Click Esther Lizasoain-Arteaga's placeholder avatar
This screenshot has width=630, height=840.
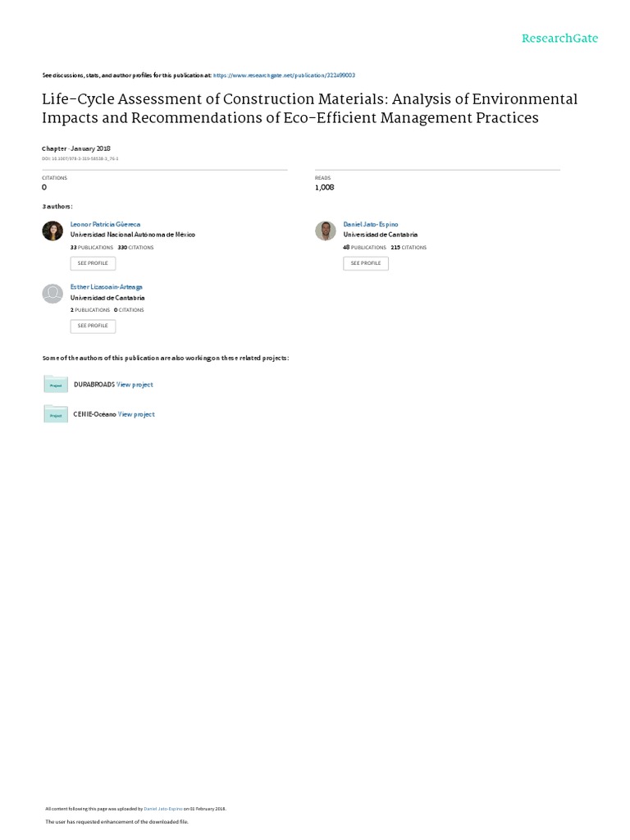[x=52, y=294]
